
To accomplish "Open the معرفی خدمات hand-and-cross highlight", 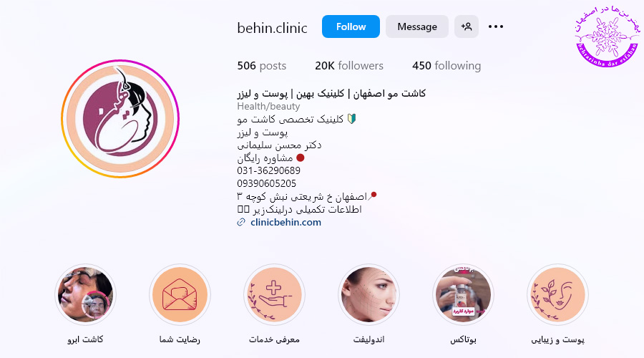I will [x=274, y=295].
